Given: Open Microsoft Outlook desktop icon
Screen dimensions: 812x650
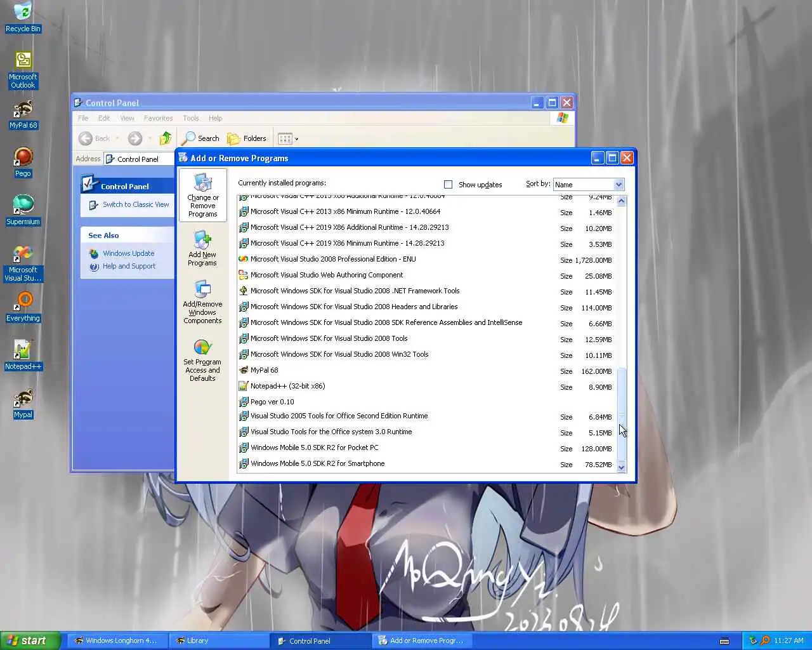Looking at the screenshot, I should [23, 69].
